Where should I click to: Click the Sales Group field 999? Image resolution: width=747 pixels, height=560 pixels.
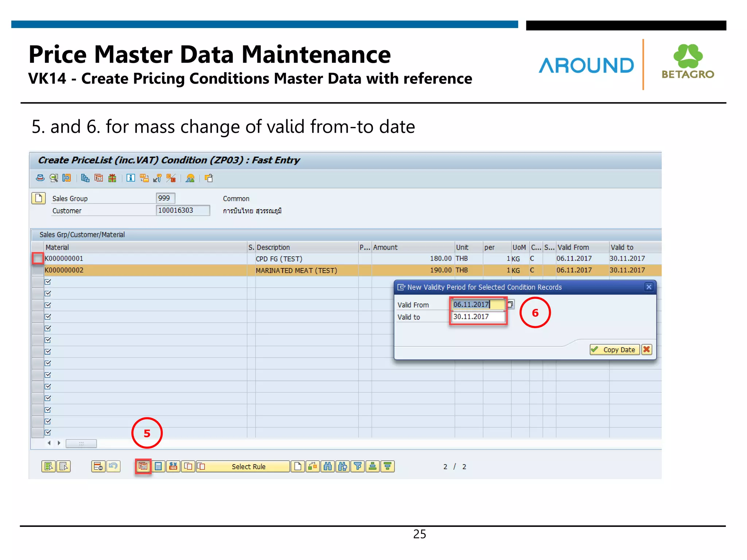tap(166, 198)
